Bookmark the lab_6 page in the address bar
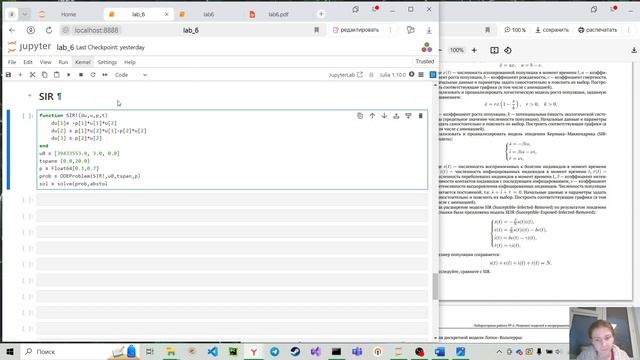 [x=316, y=30]
